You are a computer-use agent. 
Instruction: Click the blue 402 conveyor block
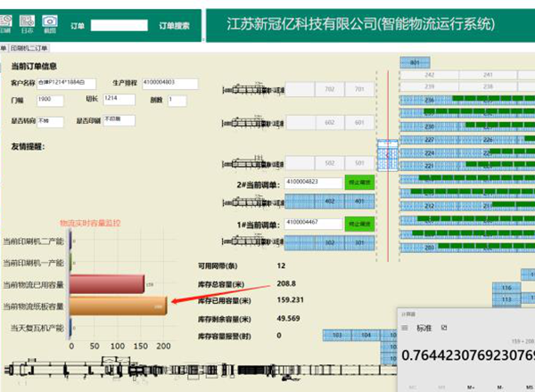[330, 202]
